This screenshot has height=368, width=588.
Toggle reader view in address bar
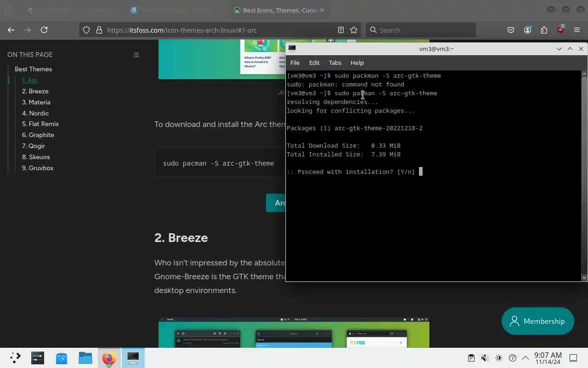[341, 30]
